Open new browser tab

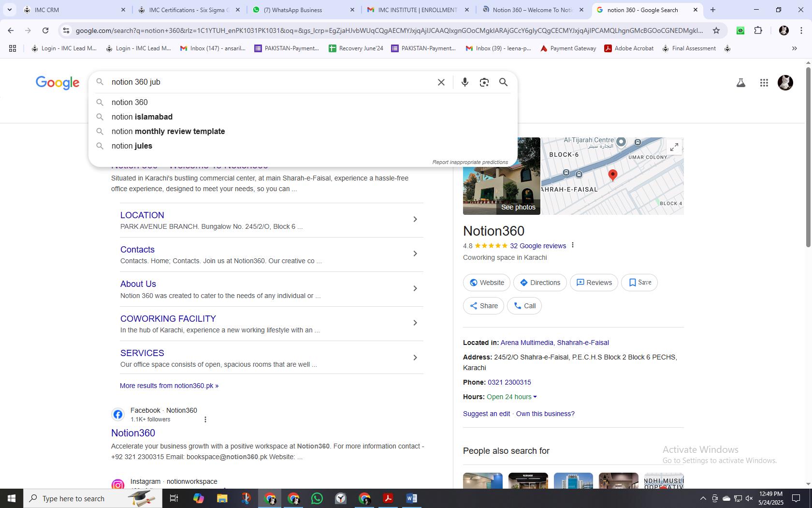(x=712, y=10)
